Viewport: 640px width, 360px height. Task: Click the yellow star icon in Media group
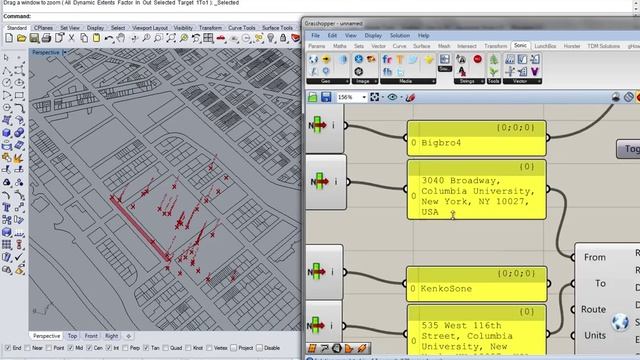pos(429,60)
